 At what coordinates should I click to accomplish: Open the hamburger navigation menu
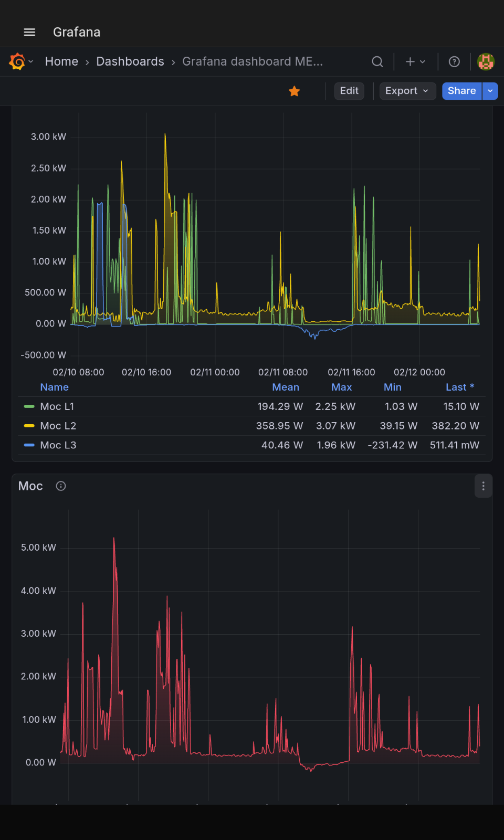coord(29,32)
